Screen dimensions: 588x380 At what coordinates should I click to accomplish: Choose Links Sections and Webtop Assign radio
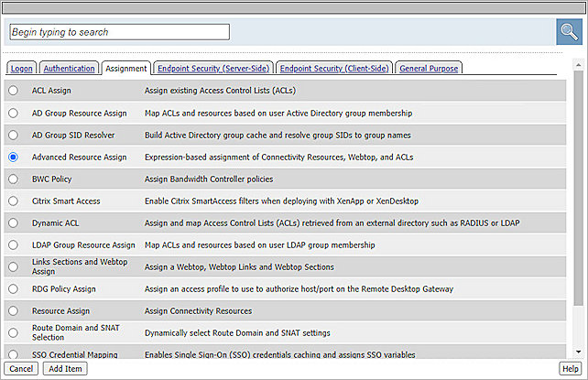point(13,266)
